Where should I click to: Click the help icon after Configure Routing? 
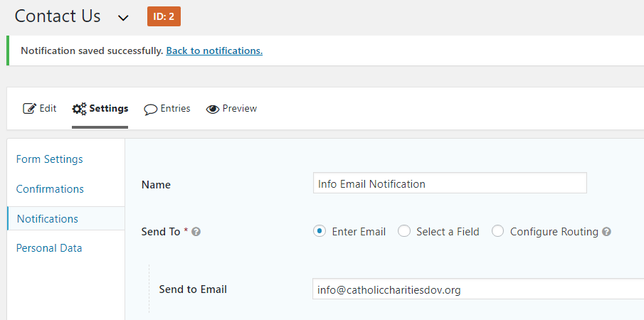(606, 232)
